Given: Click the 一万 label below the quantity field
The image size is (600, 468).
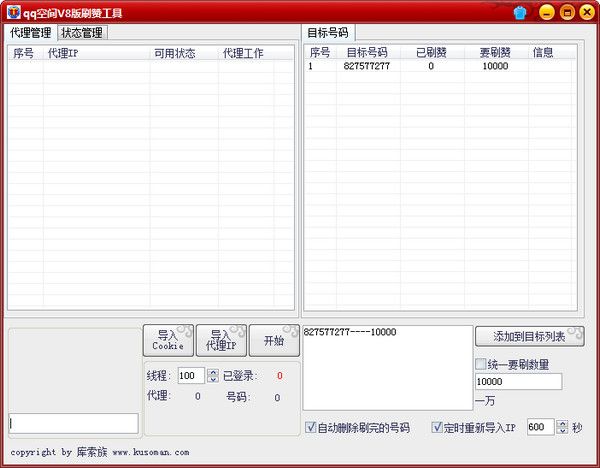Looking at the screenshot, I should pyautogui.click(x=485, y=401).
